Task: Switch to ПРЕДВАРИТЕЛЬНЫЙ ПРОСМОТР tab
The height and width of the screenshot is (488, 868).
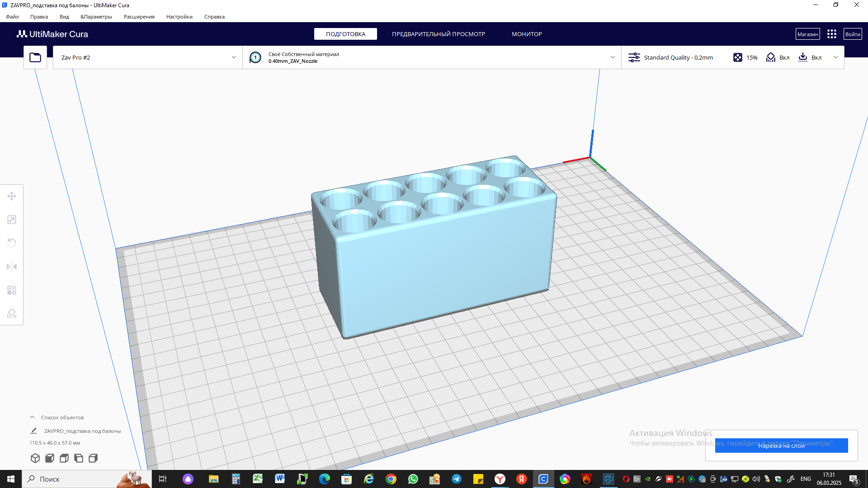Action: click(x=438, y=34)
